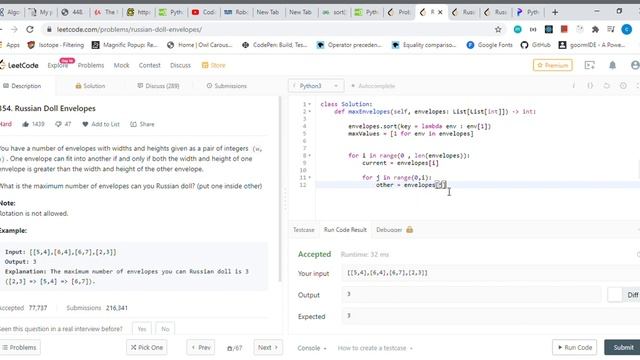The image size is (640, 360).
Task: Go to the Next problem
Action: [x=268, y=347]
